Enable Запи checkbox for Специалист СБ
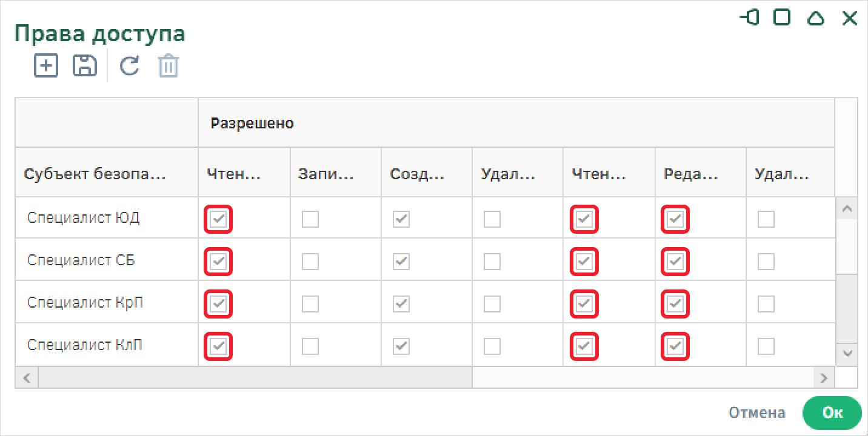The height and width of the screenshot is (436, 868). click(310, 261)
